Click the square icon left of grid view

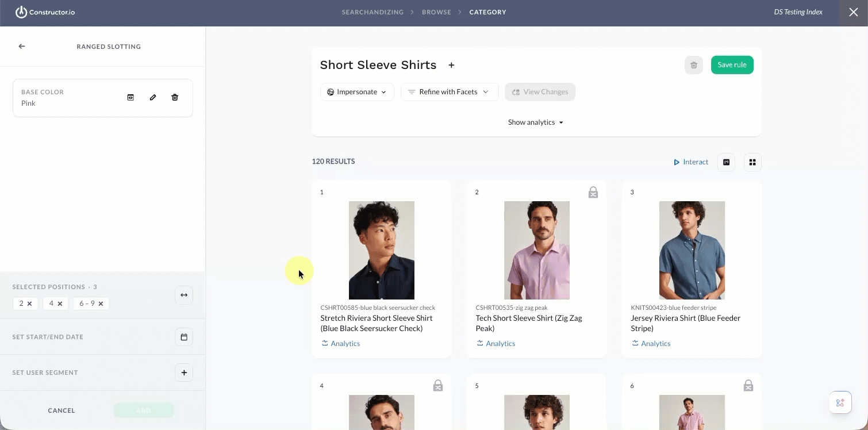pos(727,163)
